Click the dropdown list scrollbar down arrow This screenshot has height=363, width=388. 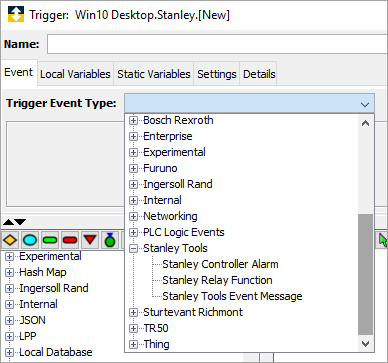click(365, 343)
